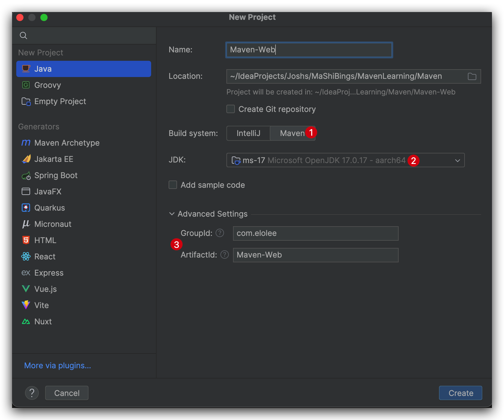Click the Groovy generator icon
The width and height of the screenshot is (504, 420).
click(26, 85)
